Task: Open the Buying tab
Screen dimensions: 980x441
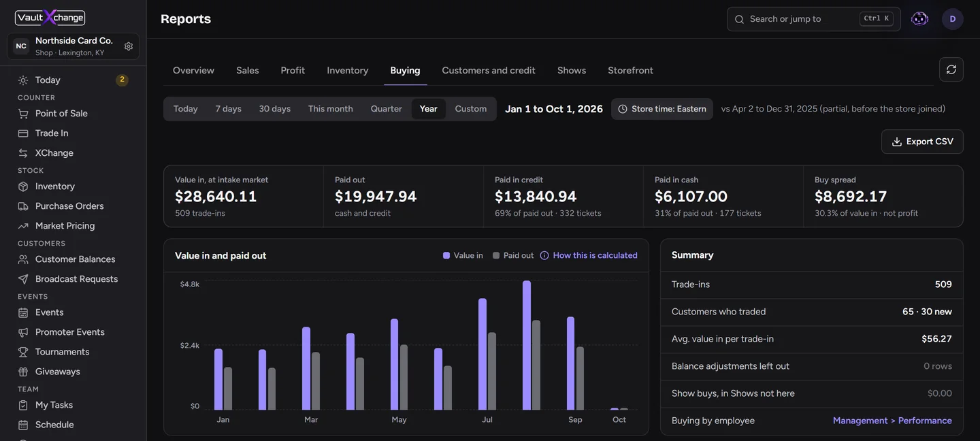Action: [x=406, y=71]
